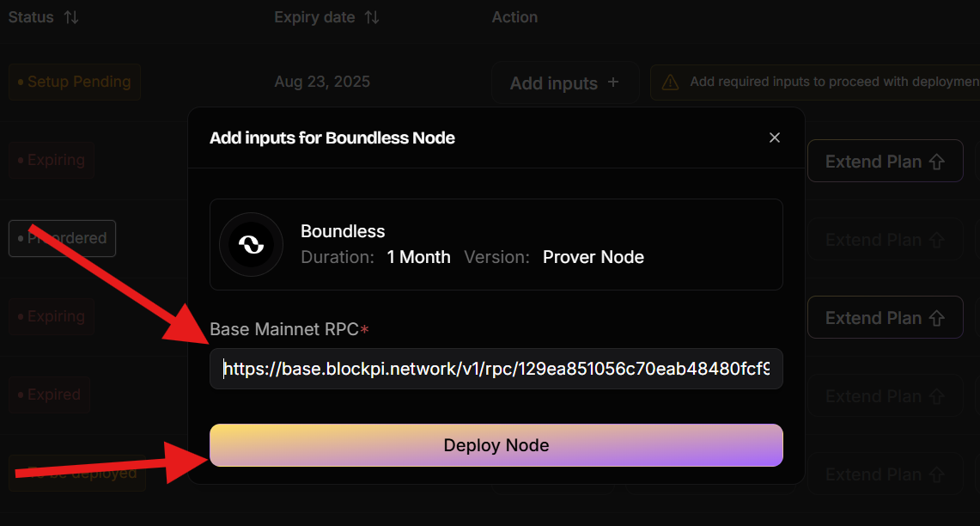Image resolution: width=980 pixels, height=526 pixels.
Task: Click the Add inputs button label
Action: tap(553, 83)
